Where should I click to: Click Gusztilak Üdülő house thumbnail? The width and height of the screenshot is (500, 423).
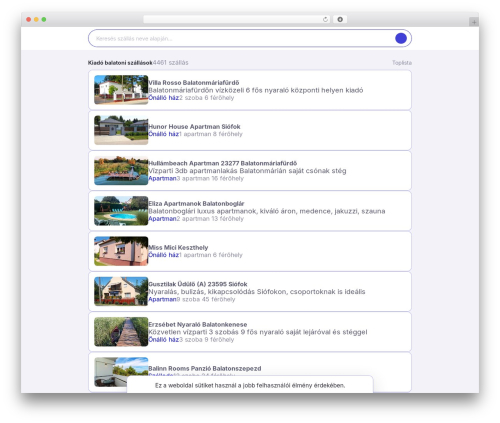121,291
